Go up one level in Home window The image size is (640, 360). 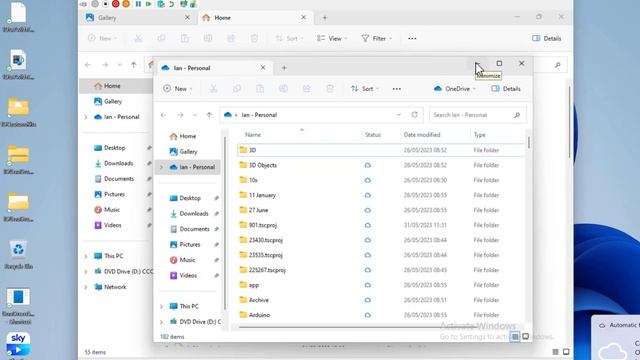tap(133, 64)
